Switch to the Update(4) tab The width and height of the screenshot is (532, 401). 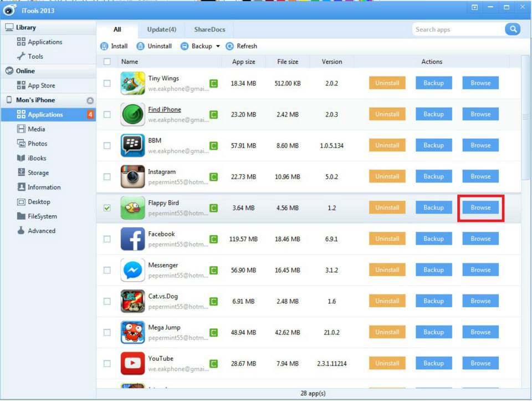coord(161,29)
